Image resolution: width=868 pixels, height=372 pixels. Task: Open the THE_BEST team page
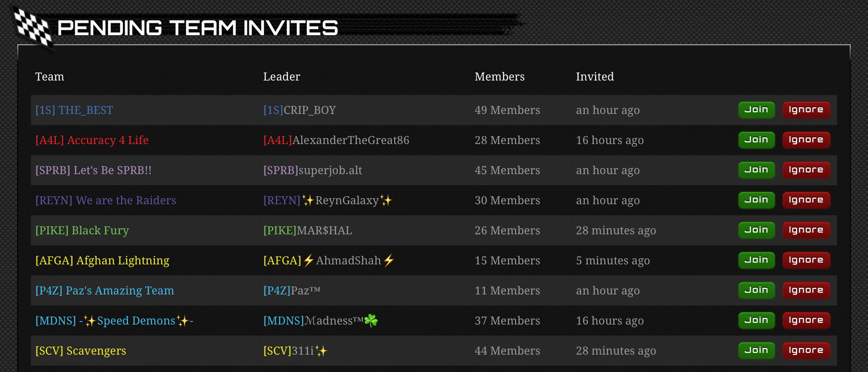pyautogui.click(x=74, y=110)
